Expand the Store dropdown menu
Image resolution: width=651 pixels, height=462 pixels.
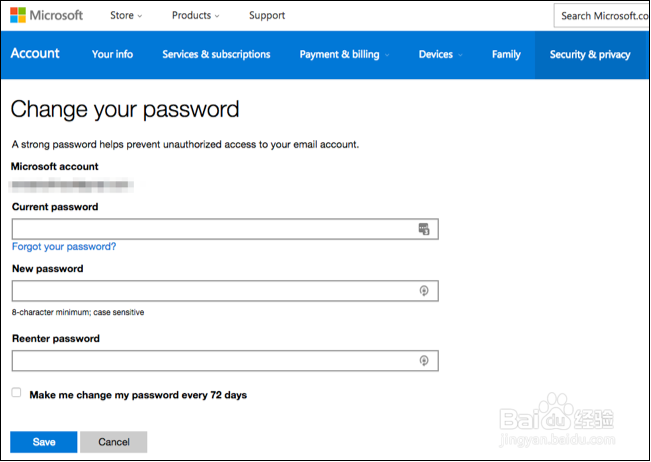125,15
